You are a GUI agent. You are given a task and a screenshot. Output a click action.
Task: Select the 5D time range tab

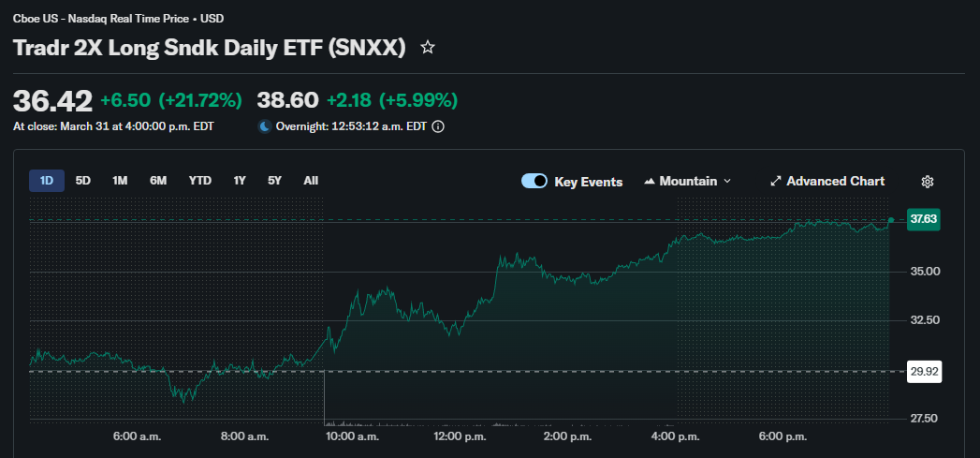(x=83, y=181)
